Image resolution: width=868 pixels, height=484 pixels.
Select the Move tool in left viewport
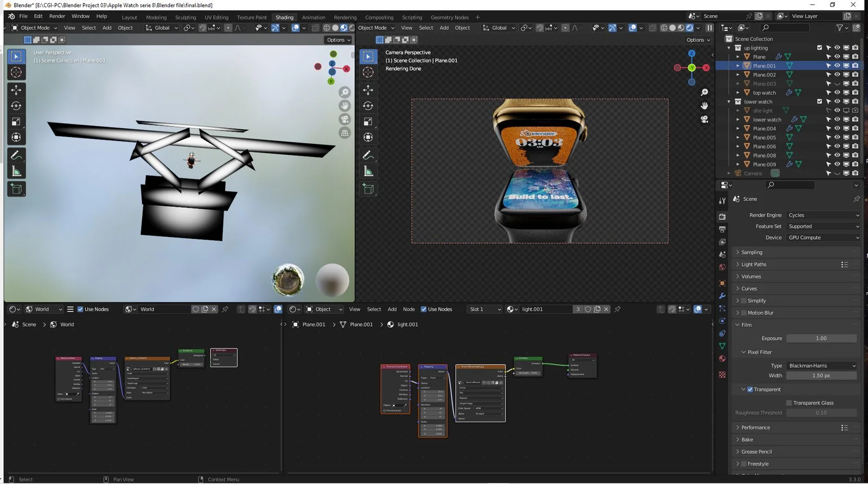(16, 90)
